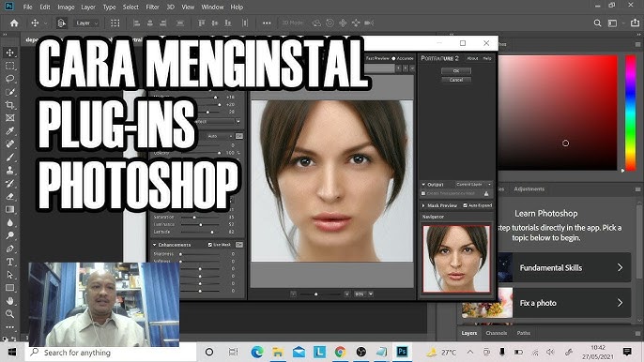Click the rainbow hue slider strip

pos(631,113)
